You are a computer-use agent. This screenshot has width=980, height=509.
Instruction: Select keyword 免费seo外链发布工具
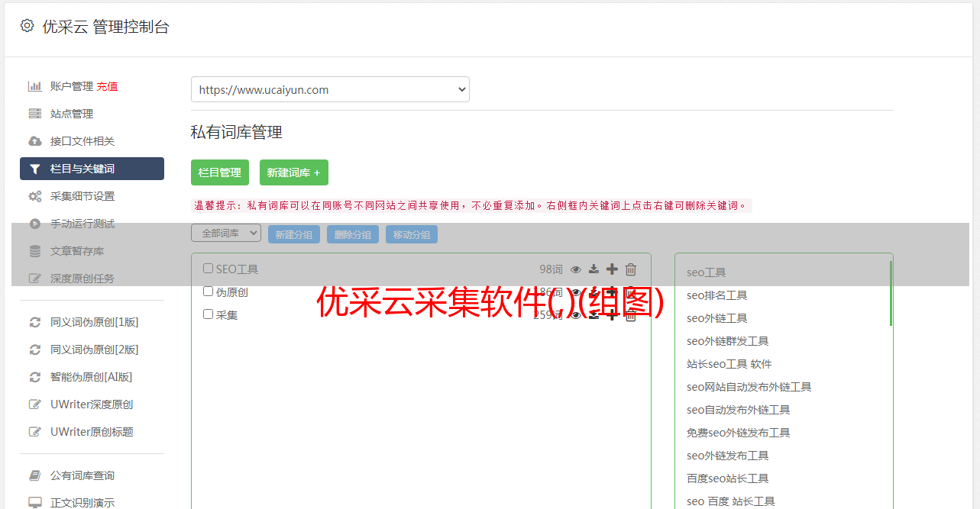[738, 433]
